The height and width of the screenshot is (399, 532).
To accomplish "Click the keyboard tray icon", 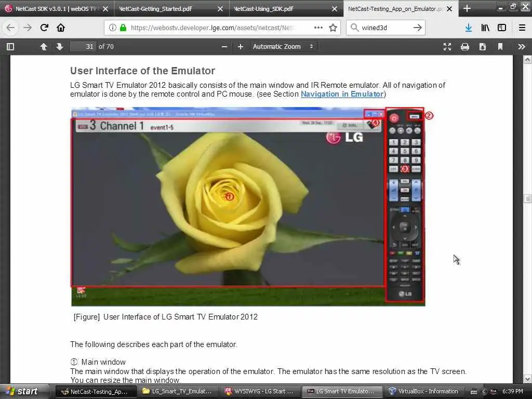I will [x=474, y=392].
